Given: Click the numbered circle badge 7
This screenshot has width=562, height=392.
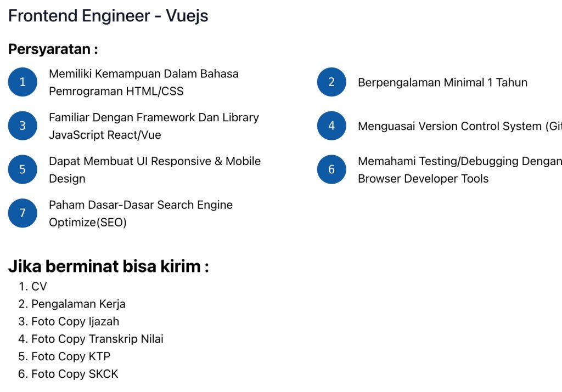Looking at the screenshot, I should point(23,213).
